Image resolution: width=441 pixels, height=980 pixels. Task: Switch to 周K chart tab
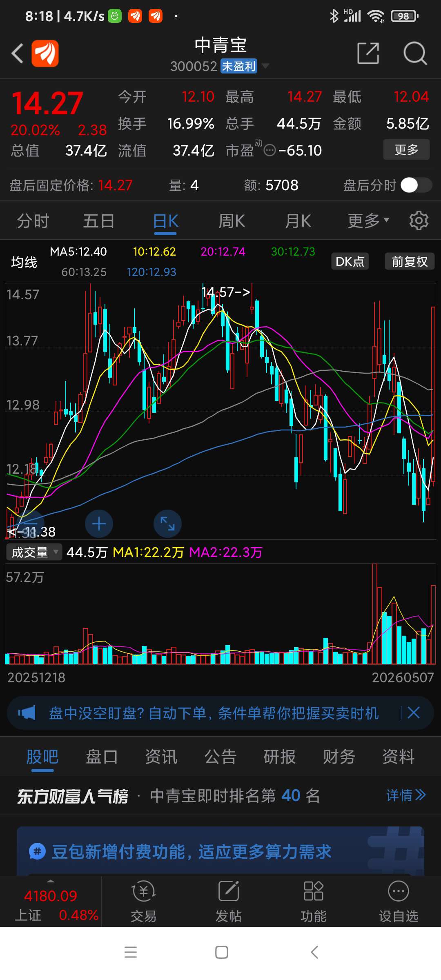click(x=232, y=221)
